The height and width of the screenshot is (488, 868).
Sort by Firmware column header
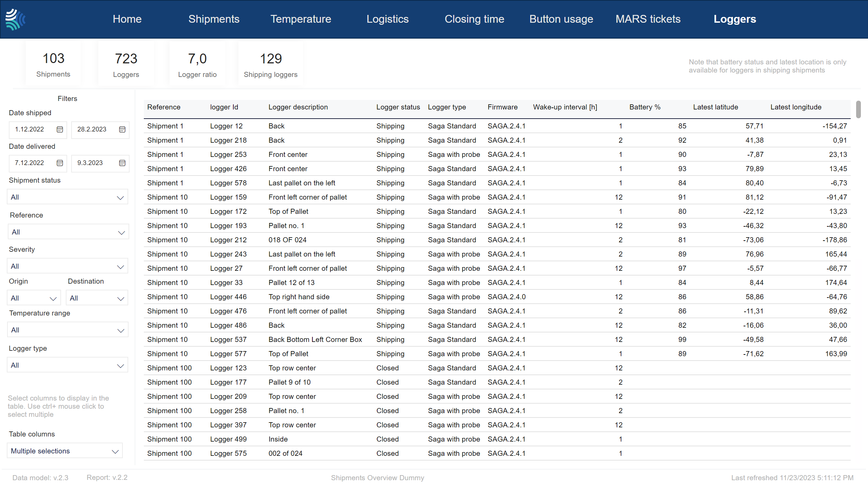tap(503, 107)
